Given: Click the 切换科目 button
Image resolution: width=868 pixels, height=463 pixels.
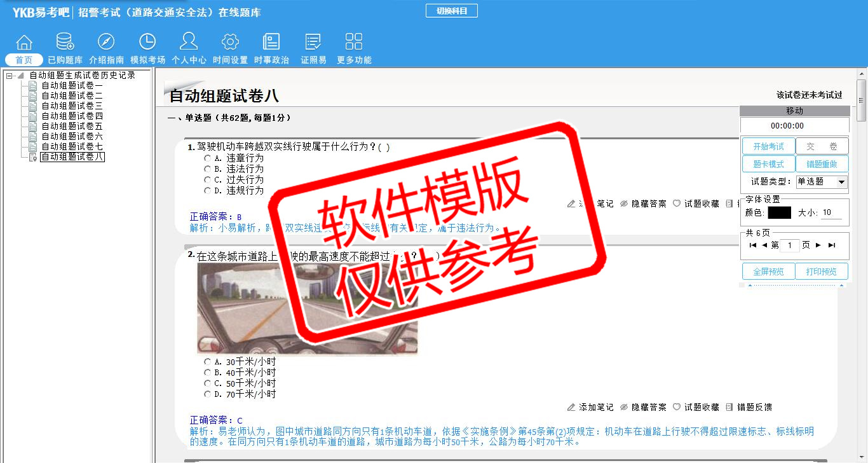Looking at the screenshot, I should click(451, 11).
